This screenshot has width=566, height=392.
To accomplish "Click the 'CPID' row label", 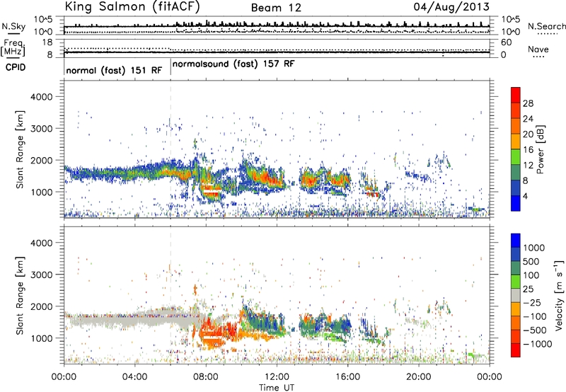I will point(16,67).
